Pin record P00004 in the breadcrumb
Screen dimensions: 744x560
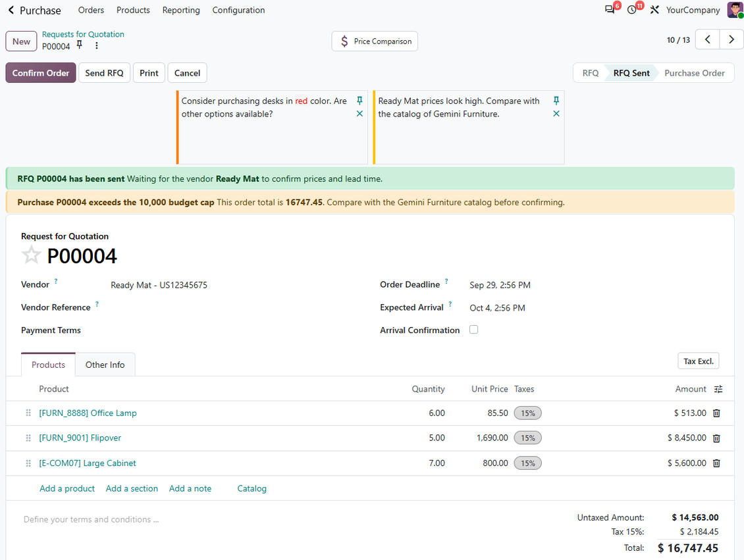coord(80,45)
